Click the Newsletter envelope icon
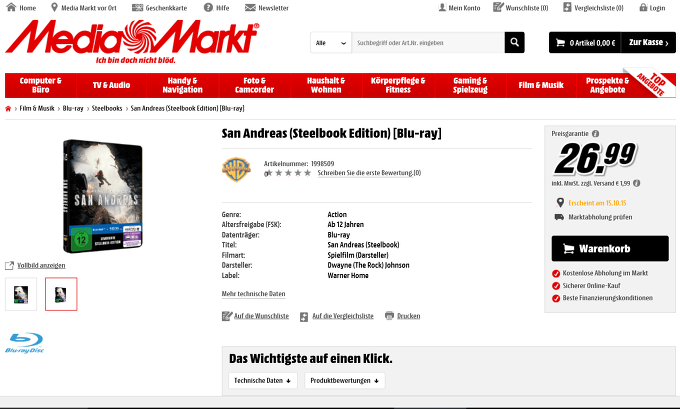This screenshot has width=680, height=409. [250, 7]
